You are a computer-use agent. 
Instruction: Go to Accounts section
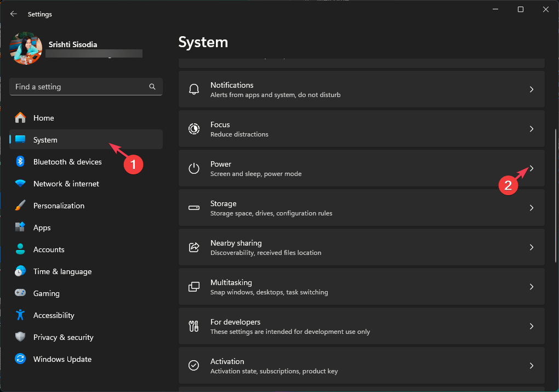(x=49, y=249)
